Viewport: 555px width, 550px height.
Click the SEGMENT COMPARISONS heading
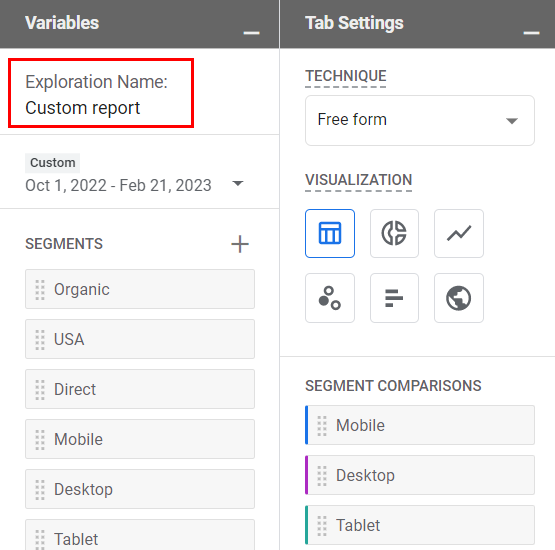click(393, 386)
